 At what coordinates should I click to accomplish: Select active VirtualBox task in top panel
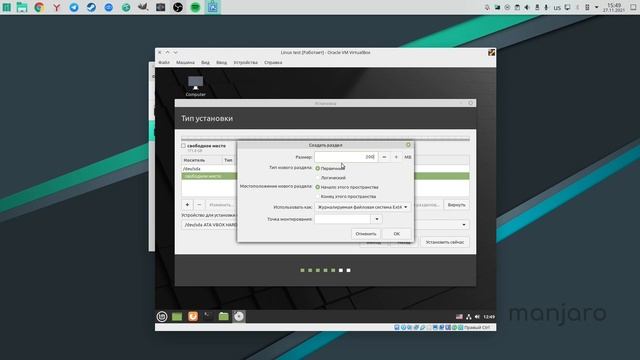213,7
